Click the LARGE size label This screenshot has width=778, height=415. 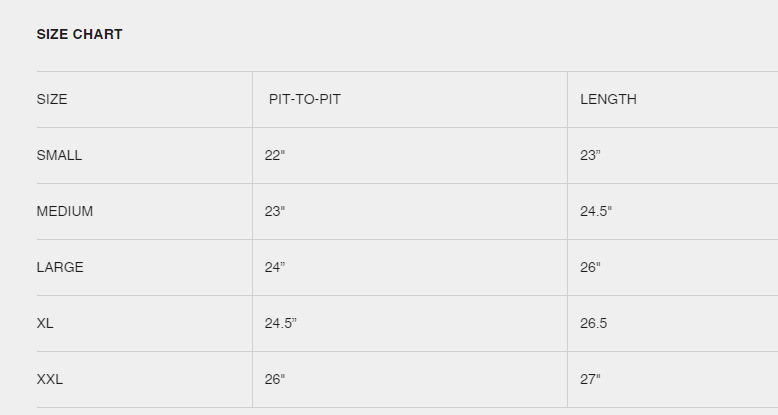(x=60, y=267)
